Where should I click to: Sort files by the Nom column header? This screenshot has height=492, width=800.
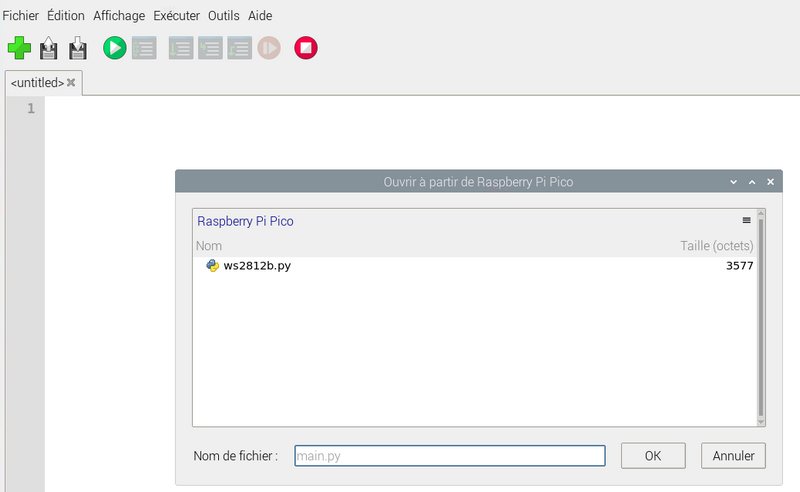point(209,245)
